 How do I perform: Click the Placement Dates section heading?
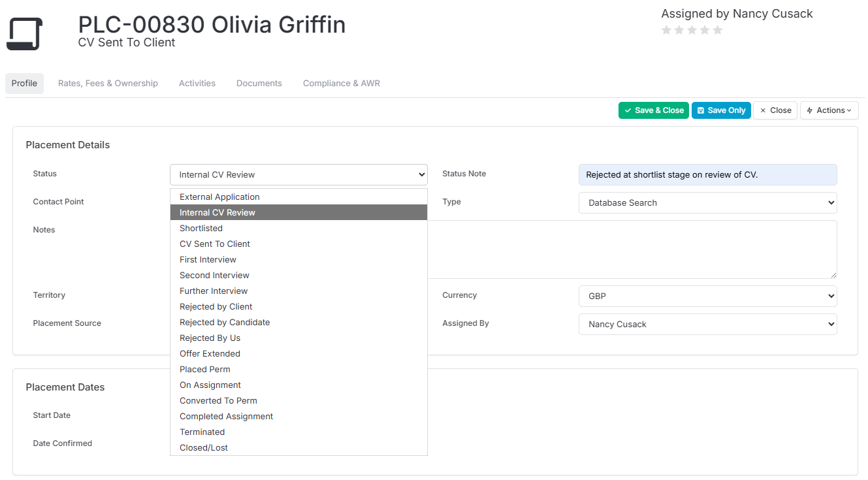[65, 387]
